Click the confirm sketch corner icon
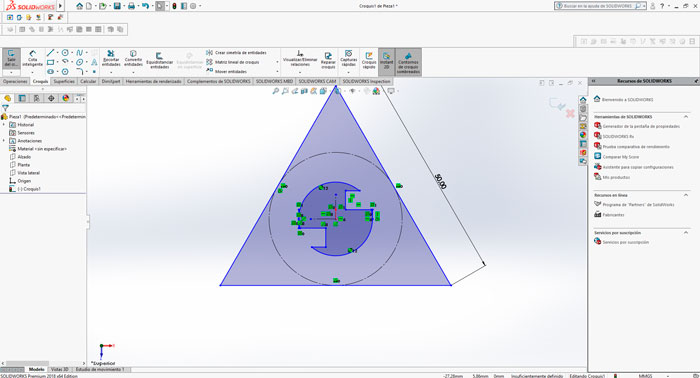The image size is (700, 378). [557, 104]
